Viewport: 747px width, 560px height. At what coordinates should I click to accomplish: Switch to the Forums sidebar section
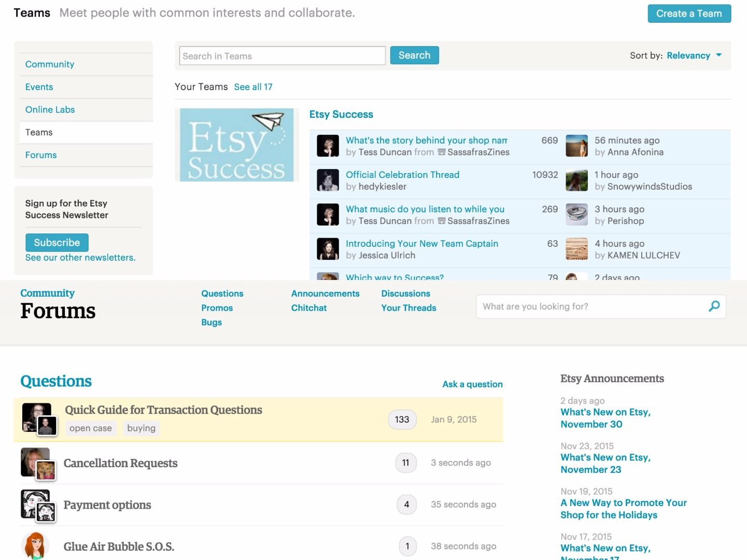[x=40, y=155]
